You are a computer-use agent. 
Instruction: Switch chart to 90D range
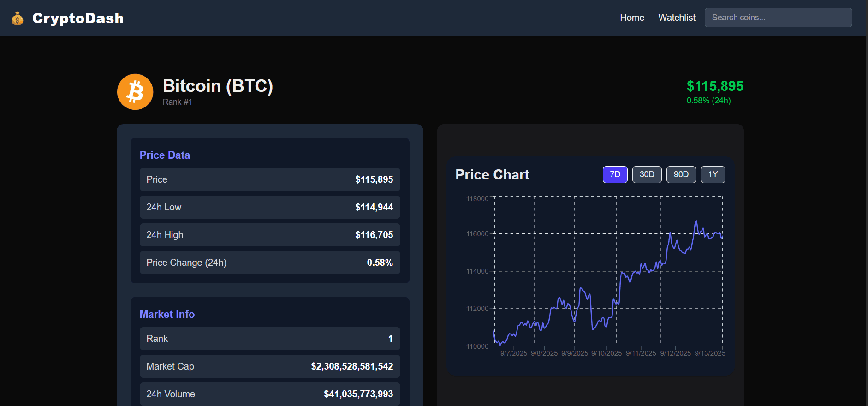tap(681, 174)
